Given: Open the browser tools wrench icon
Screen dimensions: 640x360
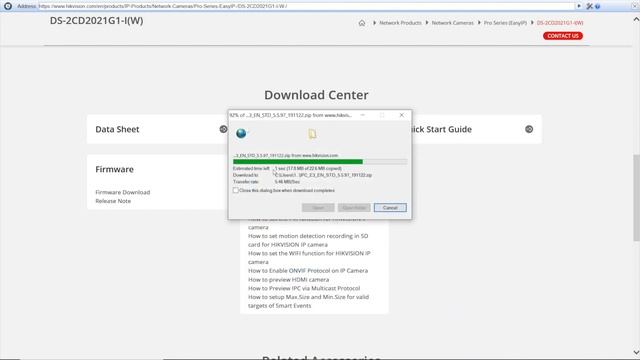Looking at the screenshot, I should [589, 6].
